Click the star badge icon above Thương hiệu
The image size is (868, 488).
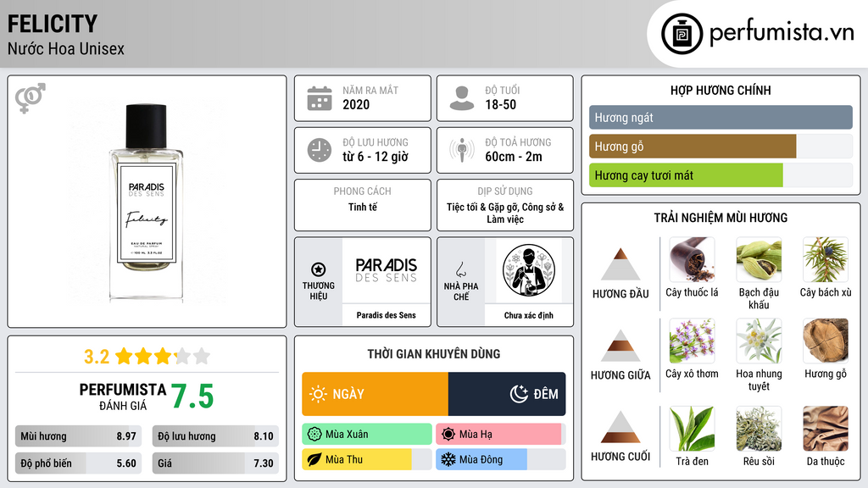click(319, 269)
